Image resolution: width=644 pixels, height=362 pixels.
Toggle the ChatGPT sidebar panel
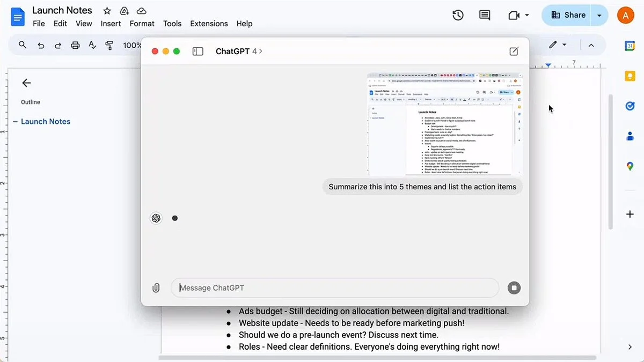(197, 50)
